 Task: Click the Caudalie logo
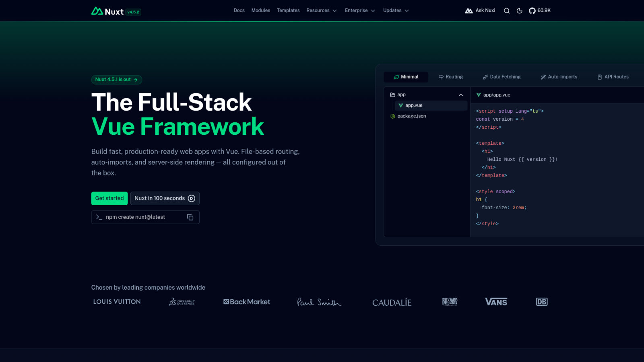[392, 302]
